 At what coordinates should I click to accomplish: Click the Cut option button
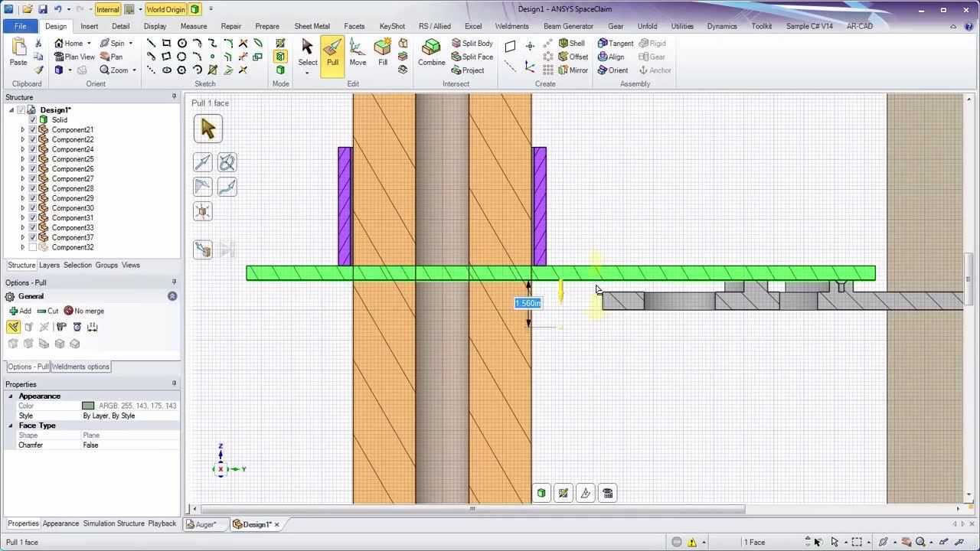coord(47,311)
